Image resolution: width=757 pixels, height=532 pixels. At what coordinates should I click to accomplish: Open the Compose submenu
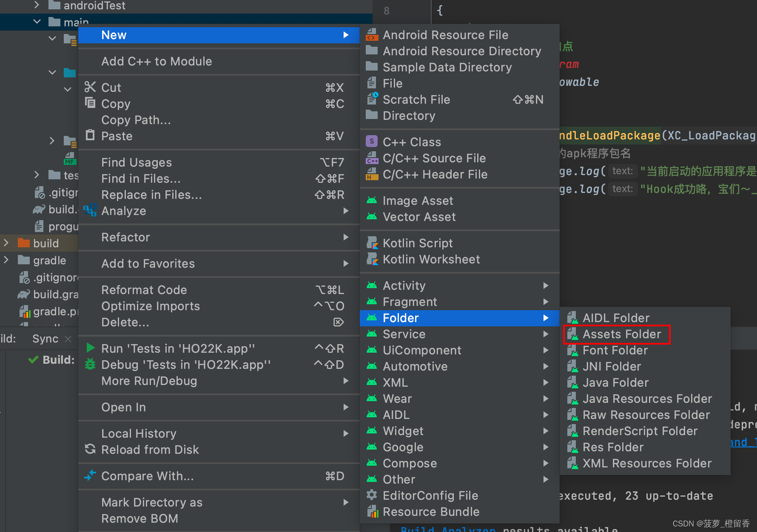pos(459,463)
